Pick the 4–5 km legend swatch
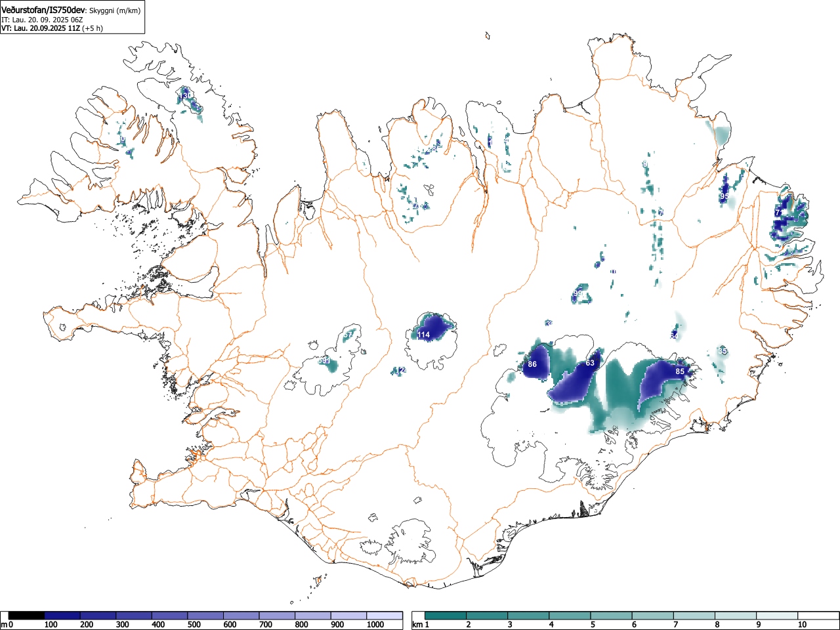The width and height of the screenshot is (840, 630). click(x=570, y=616)
